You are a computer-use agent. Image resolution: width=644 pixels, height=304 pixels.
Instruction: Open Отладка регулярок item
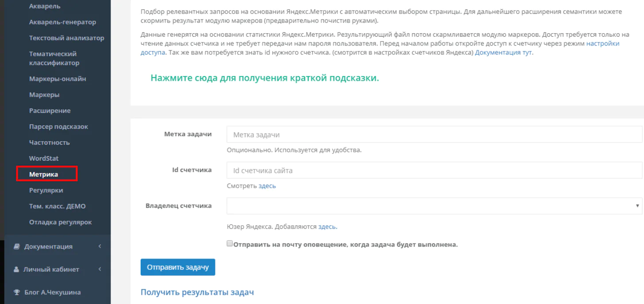(61, 222)
